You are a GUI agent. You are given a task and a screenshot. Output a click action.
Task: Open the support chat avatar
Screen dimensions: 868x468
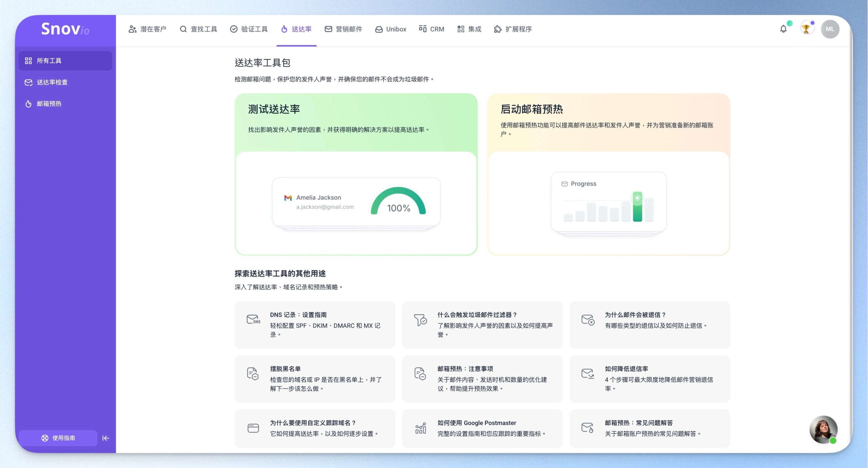(824, 429)
